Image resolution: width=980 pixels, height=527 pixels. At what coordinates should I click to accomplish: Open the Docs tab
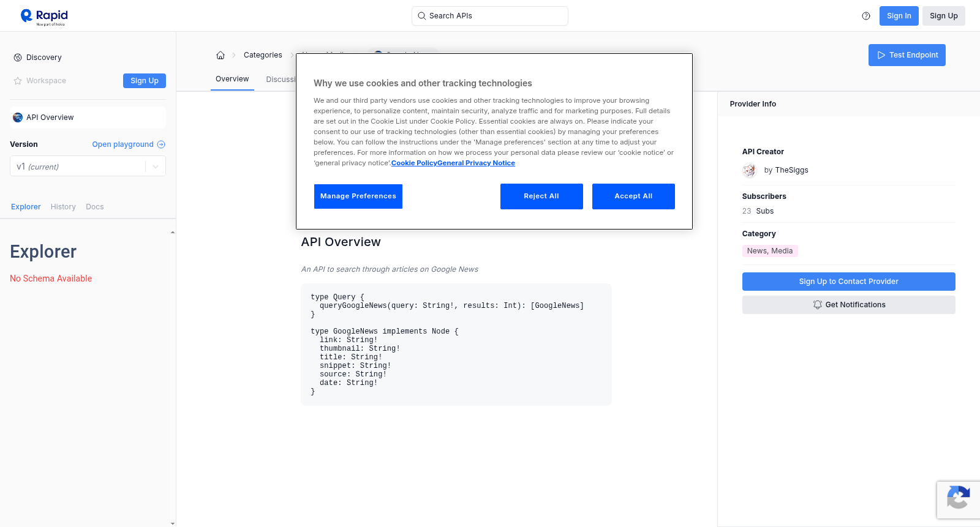click(x=95, y=207)
